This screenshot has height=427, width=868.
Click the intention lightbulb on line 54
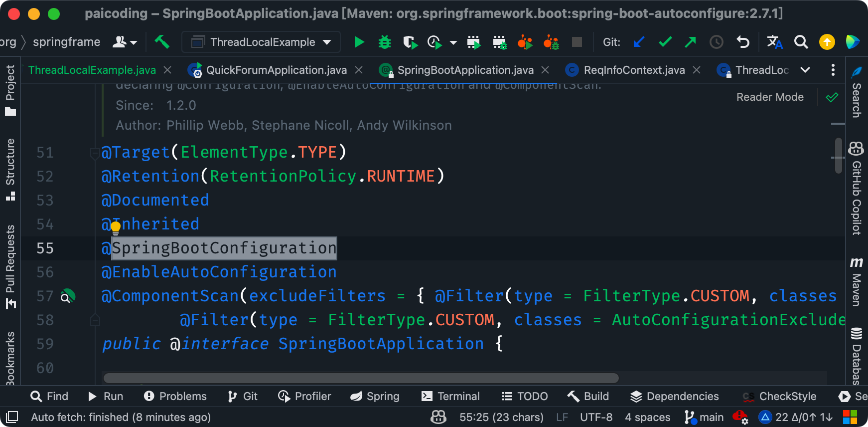(116, 228)
